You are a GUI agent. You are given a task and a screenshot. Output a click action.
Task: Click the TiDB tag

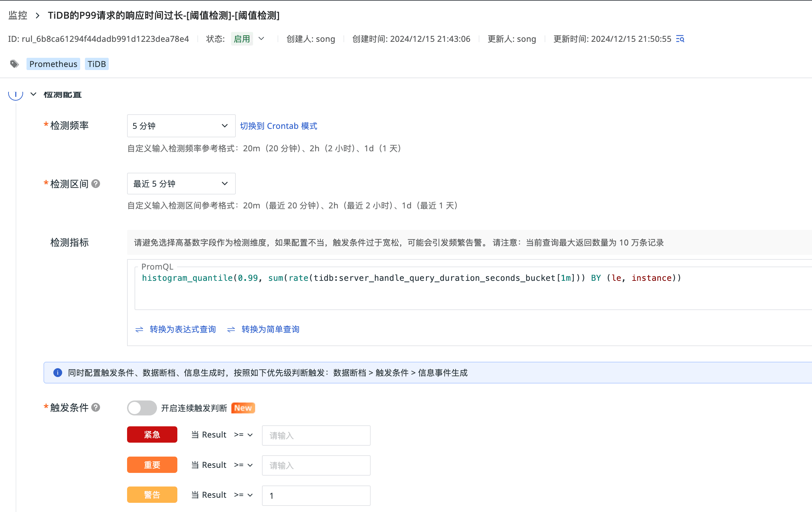(x=96, y=64)
